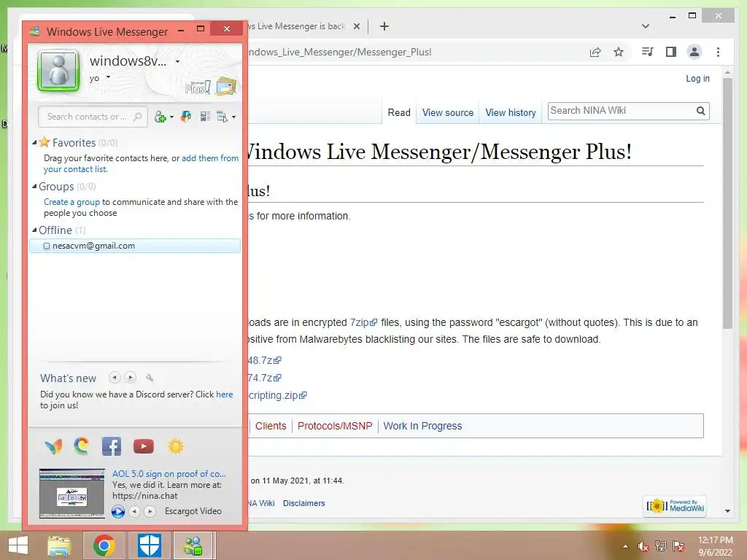Collapse the Favorites group
The height and width of the screenshot is (560, 747).
pyautogui.click(x=34, y=142)
